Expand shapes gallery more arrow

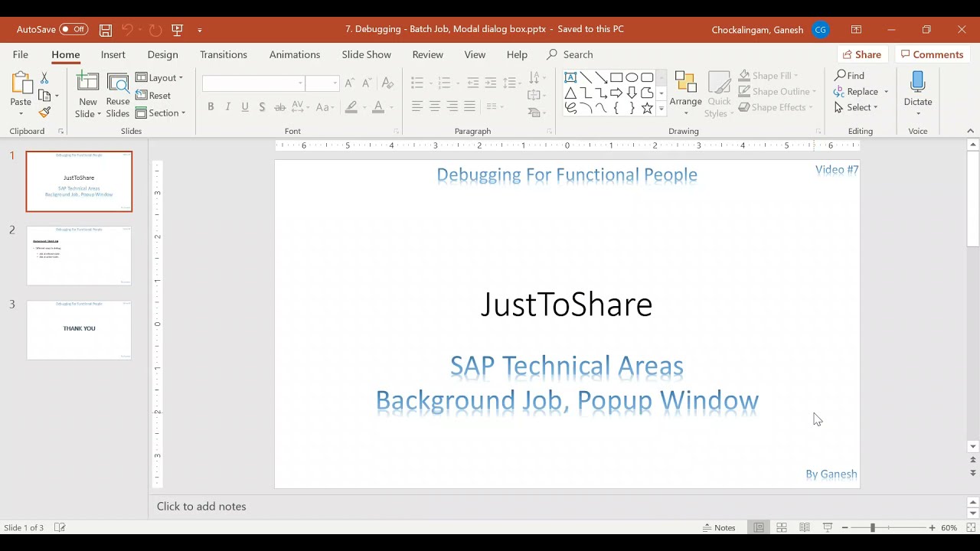pyautogui.click(x=661, y=109)
